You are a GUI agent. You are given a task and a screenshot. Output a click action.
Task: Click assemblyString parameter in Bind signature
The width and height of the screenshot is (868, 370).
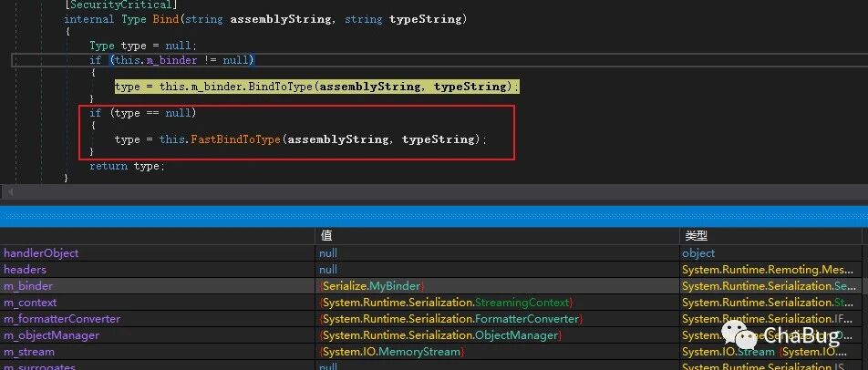click(281, 19)
